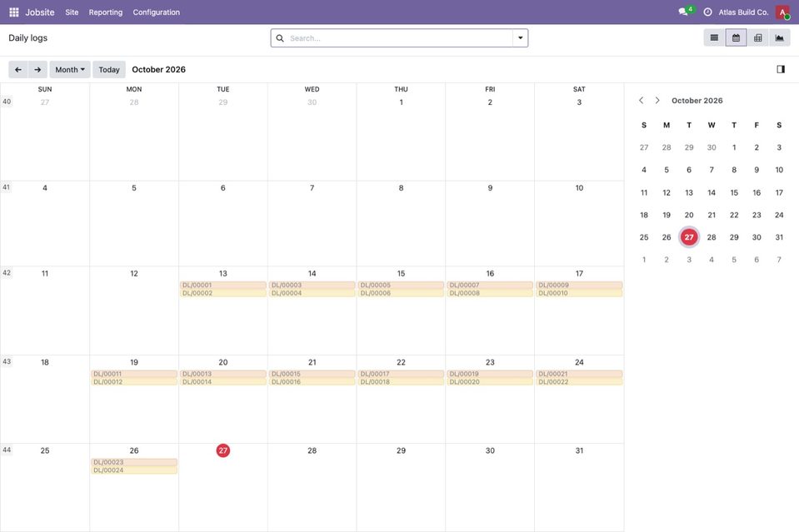This screenshot has height=532, width=799.
Task: Click today's date 27 in main calendar
Action: (x=222, y=450)
